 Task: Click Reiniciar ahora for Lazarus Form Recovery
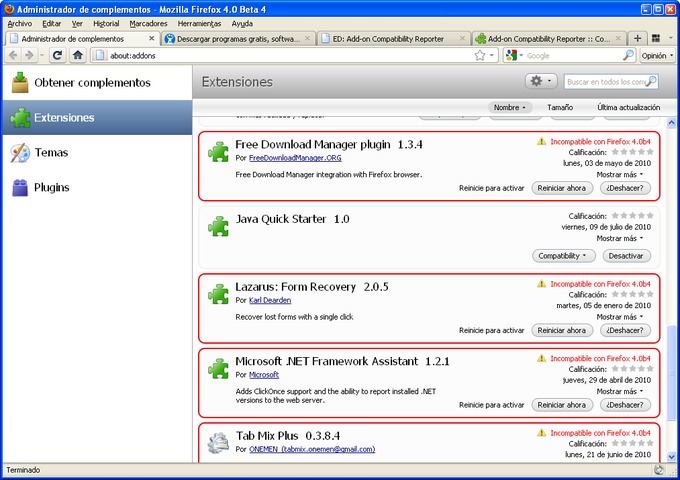point(562,330)
